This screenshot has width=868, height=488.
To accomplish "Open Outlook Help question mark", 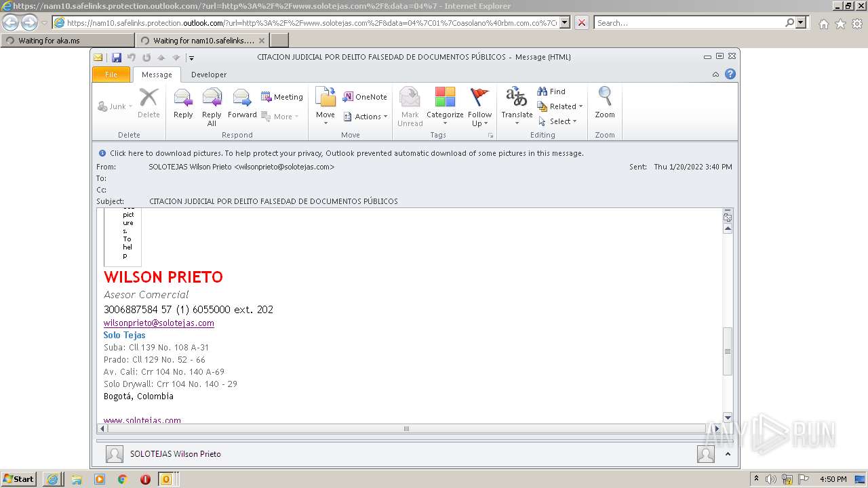I will coord(730,75).
